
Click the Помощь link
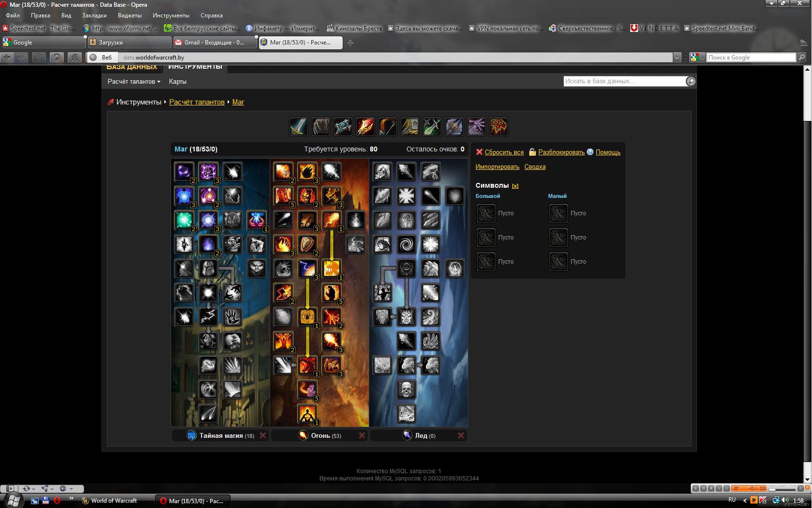(608, 152)
